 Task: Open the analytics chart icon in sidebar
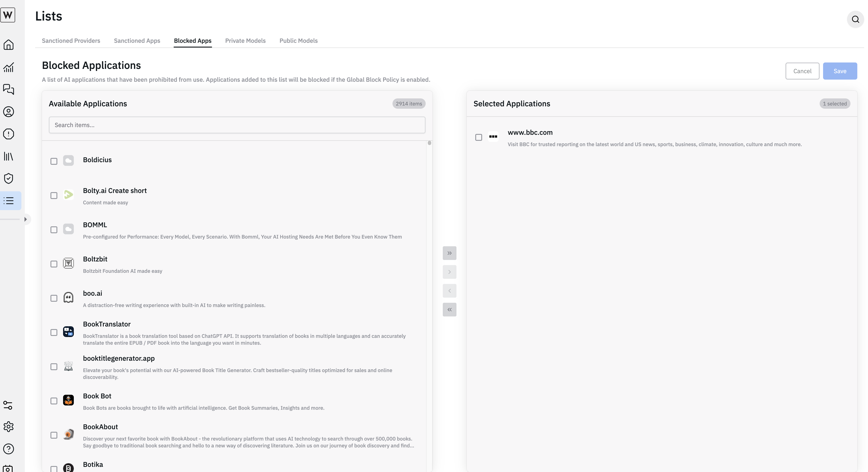click(8, 67)
